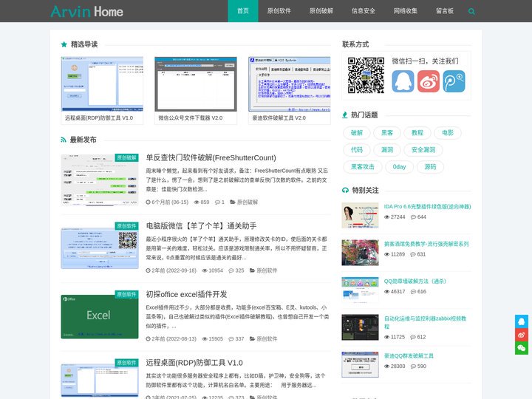Screen dimensions: 532x399
Task: Open the 网络收集 navigation menu
Action: 406,11
